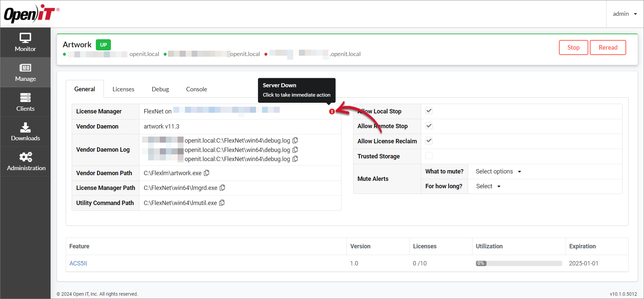Image resolution: width=644 pixels, height=299 pixels.
Task: Go to Clients in the sidebar
Action: pyautogui.click(x=25, y=102)
